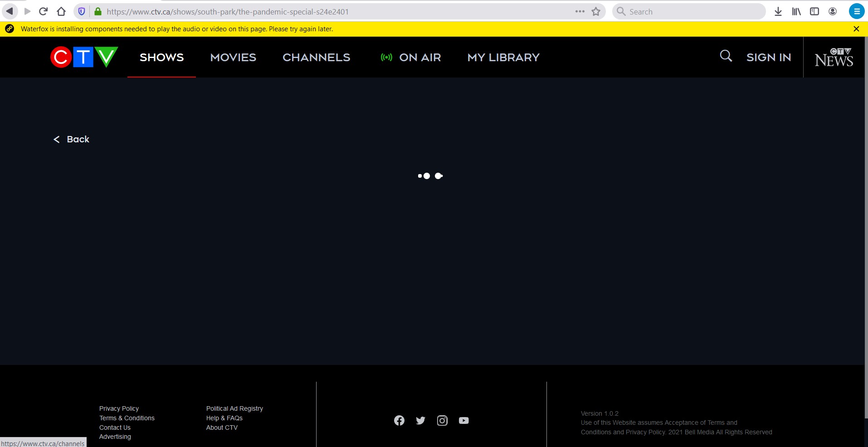Click the page loading indicator dots
The width and height of the screenshot is (868, 447).
[429, 176]
